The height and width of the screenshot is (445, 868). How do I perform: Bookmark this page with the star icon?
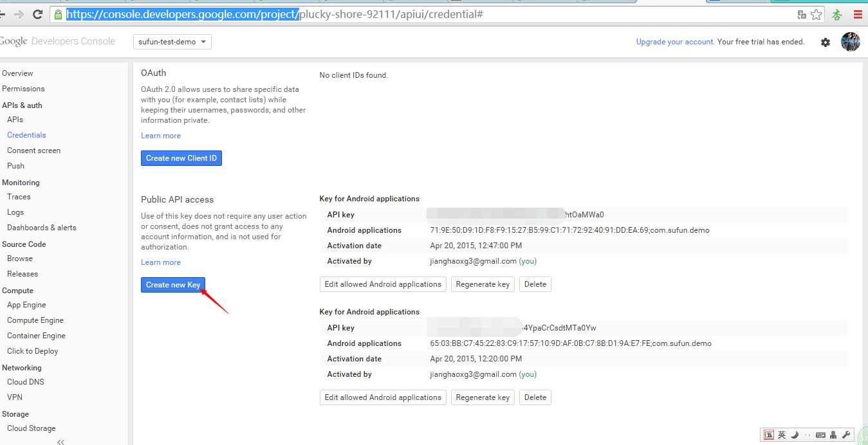point(816,14)
